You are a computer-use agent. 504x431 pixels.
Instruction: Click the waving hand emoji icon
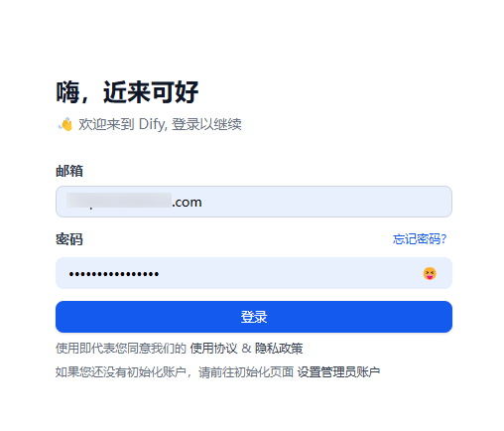pyautogui.click(x=65, y=124)
